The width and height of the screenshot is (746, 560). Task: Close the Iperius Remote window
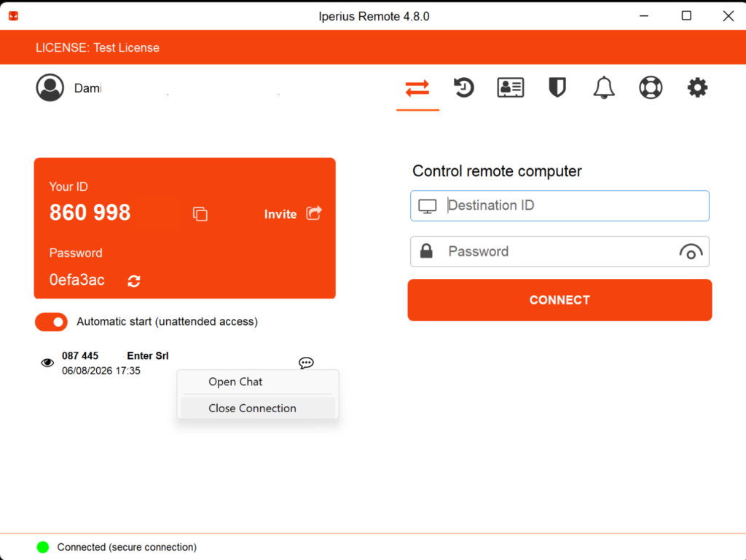728,16
